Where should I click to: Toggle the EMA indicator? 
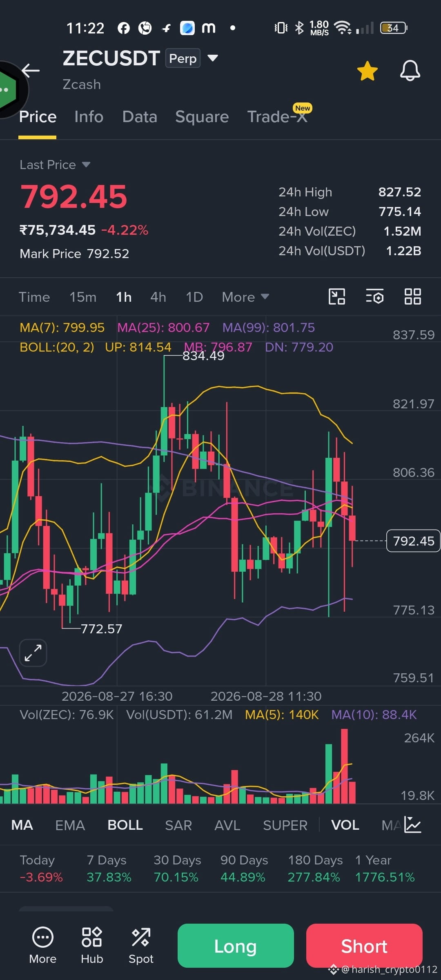point(70,825)
